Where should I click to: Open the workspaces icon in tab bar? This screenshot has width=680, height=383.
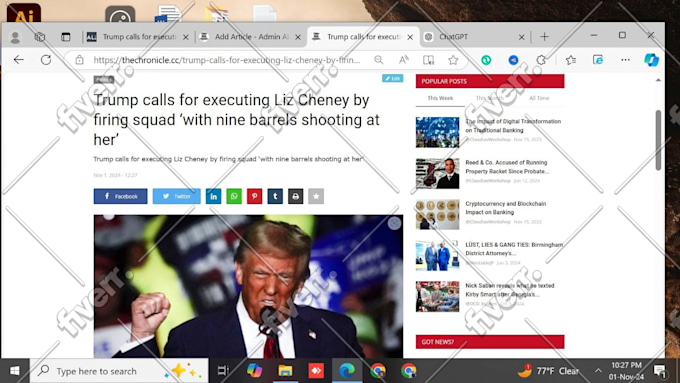[x=40, y=37]
